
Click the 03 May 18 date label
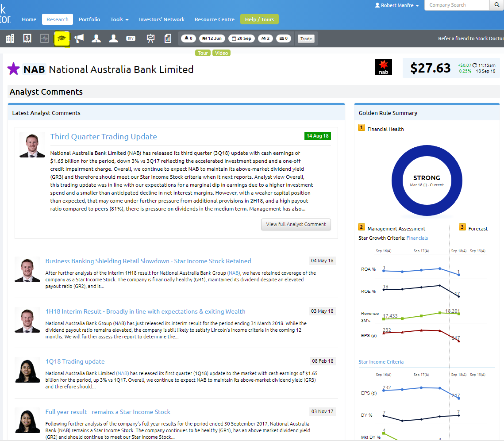tap(322, 311)
